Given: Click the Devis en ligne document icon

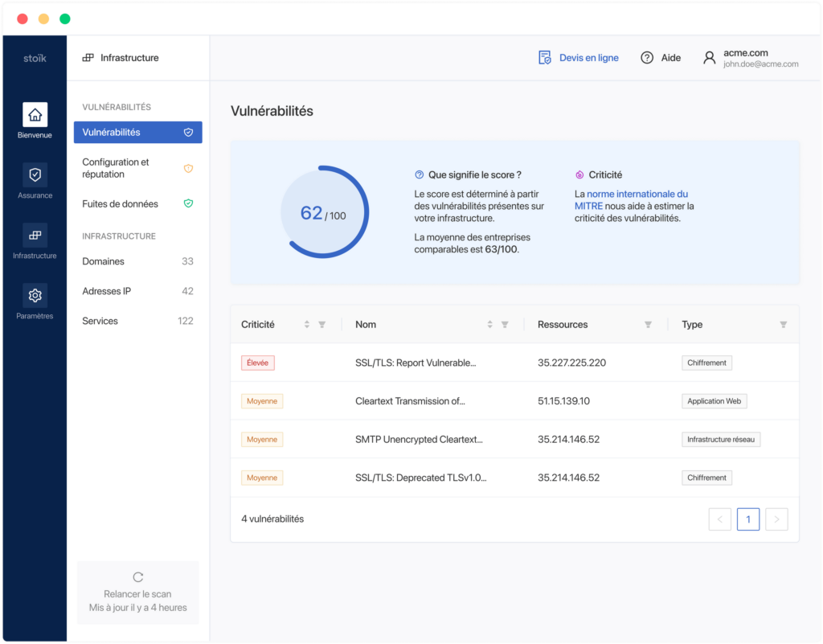Looking at the screenshot, I should [x=545, y=58].
